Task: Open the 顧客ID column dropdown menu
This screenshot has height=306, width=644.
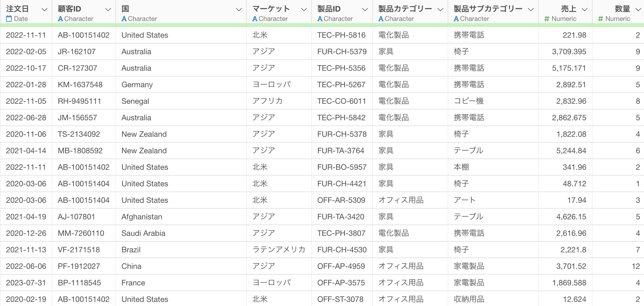Action: 108,10
